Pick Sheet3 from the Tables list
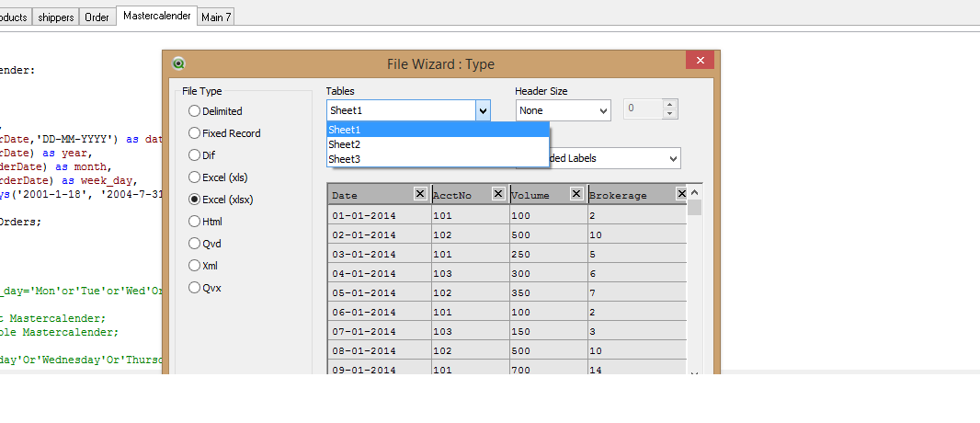 [345, 159]
